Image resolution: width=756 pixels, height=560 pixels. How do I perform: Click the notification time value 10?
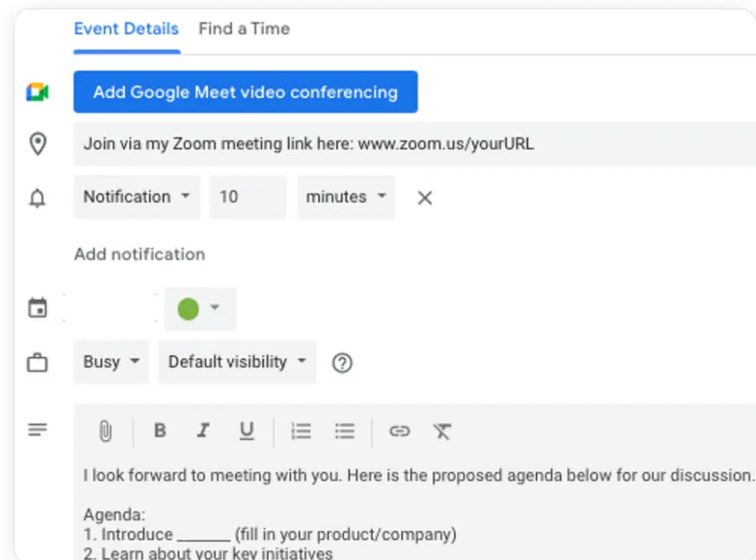click(x=248, y=197)
